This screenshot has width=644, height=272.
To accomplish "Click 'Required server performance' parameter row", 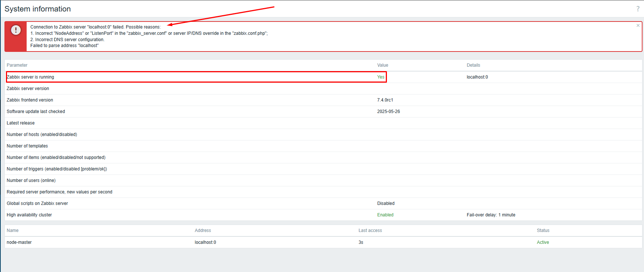I will 323,192.
